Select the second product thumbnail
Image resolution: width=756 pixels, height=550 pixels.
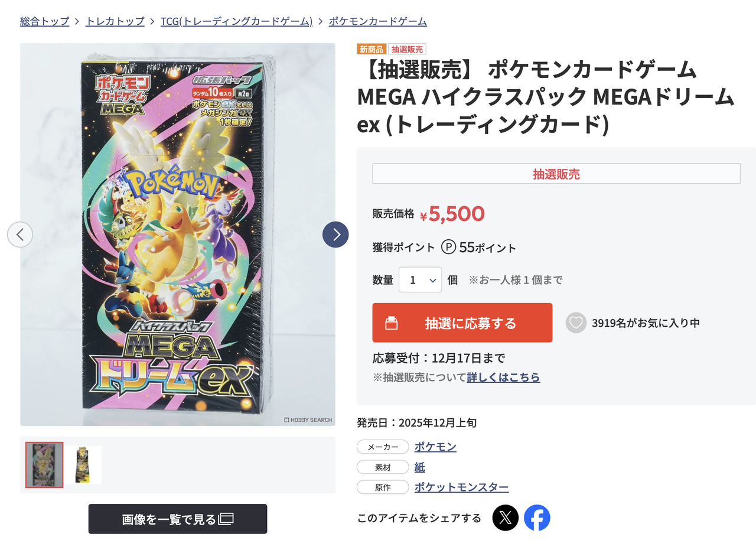coord(83,464)
